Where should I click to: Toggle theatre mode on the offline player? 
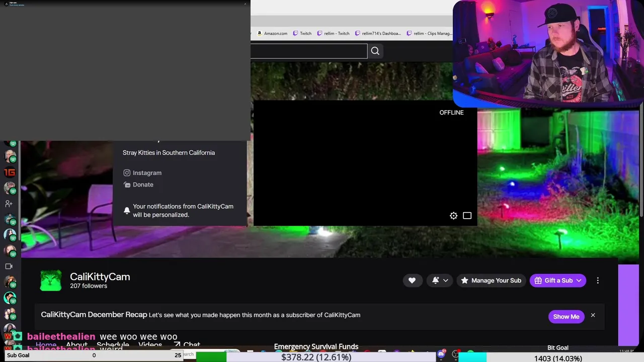tap(467, 216)
